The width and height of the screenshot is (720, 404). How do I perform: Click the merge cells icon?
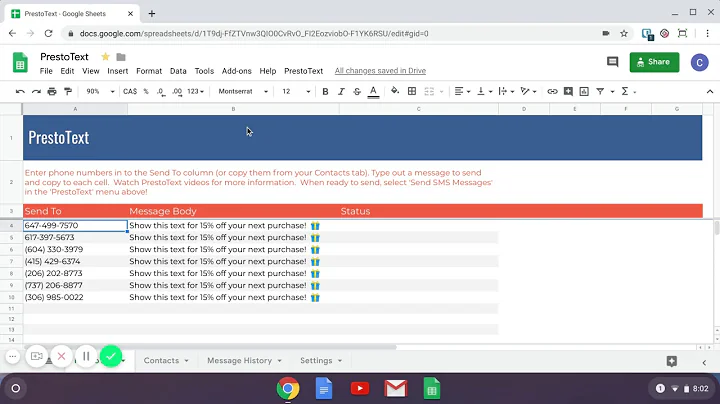tap(429, 91)
